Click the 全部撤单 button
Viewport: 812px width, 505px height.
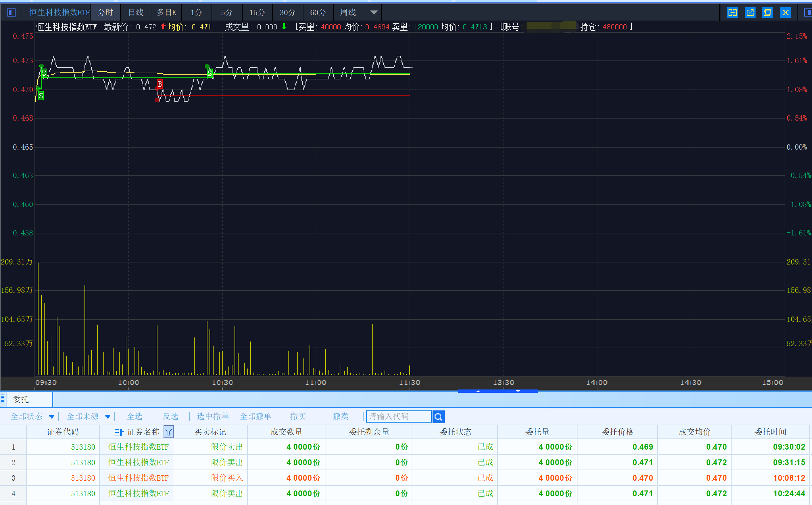coord(255,416)
